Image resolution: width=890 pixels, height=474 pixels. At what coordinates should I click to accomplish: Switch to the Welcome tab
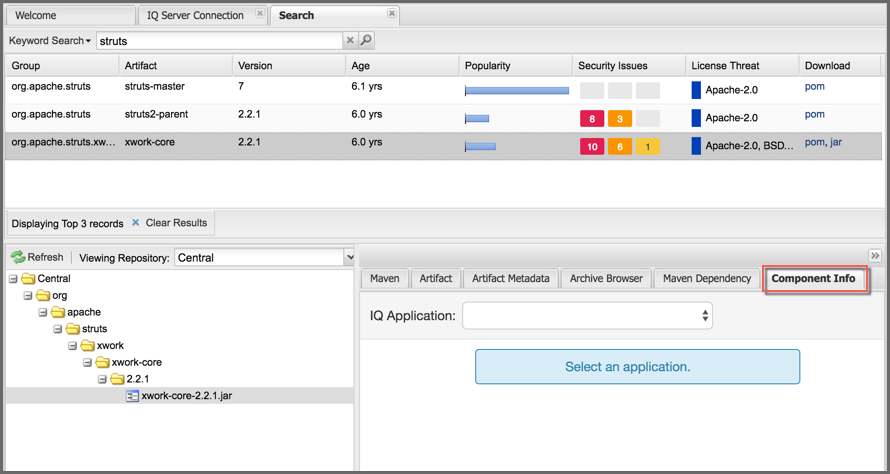(70, 15)
